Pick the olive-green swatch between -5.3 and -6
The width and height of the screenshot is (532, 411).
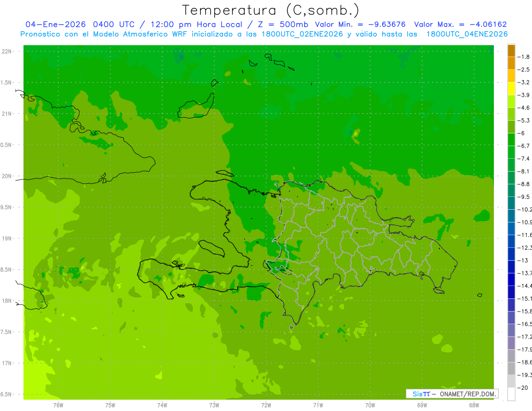tap(511, 127)
